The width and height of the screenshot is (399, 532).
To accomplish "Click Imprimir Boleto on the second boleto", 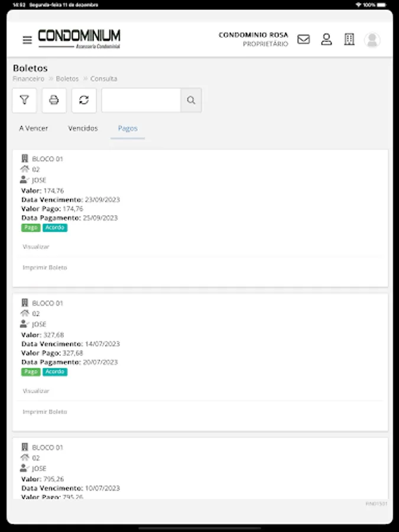I will 45,412.
